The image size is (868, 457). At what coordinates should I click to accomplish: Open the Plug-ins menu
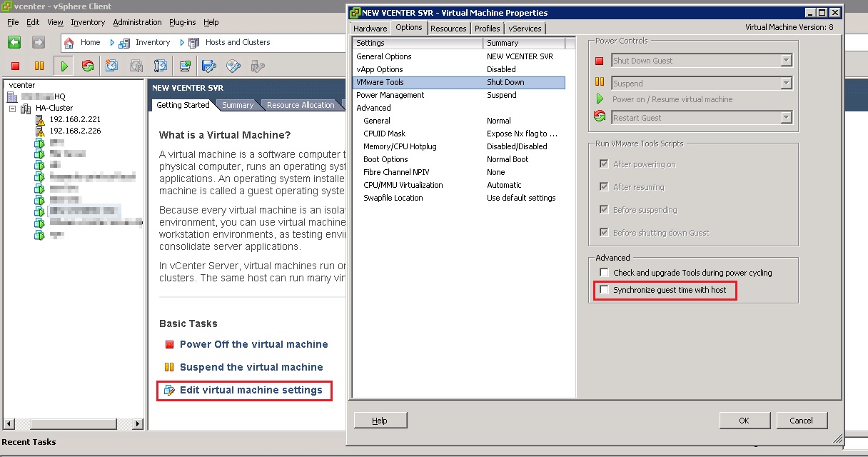point(183,22)
